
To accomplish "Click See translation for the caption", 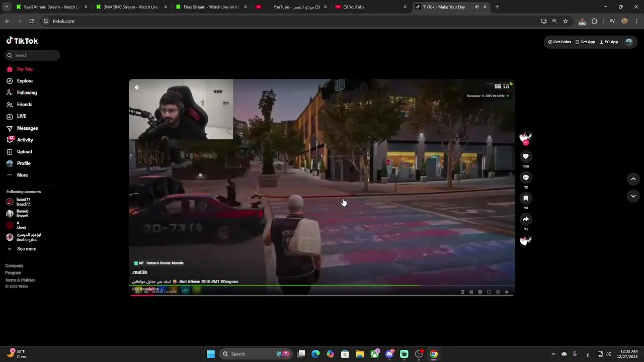I will click(145, 289).
